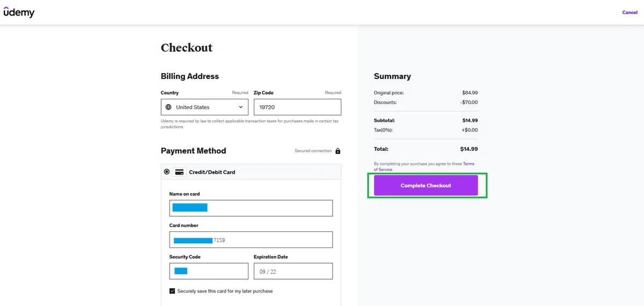Click the Original price value $84.99
Image resolution: width=644 pixels, height=306 pixels.
(x=470, y=93)
